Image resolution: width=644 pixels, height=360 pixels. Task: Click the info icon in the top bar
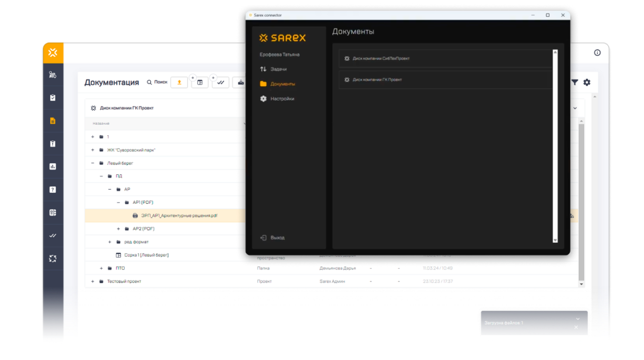tap(597, 53)
